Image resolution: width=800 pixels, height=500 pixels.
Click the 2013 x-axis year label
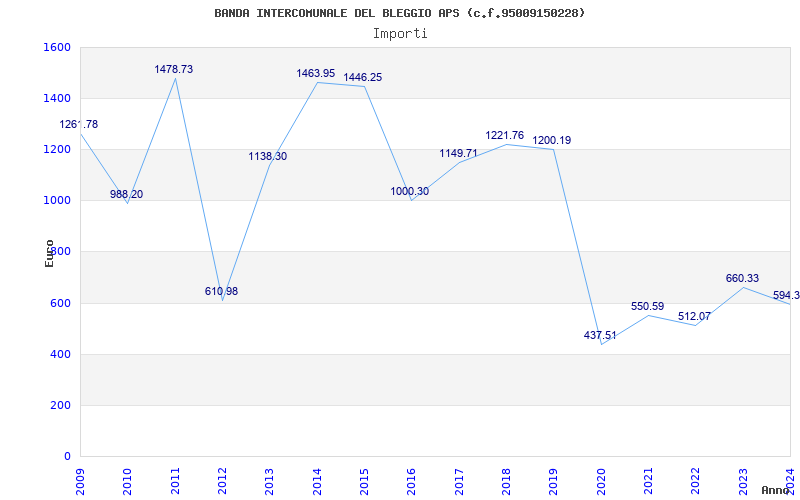point(269,482)
